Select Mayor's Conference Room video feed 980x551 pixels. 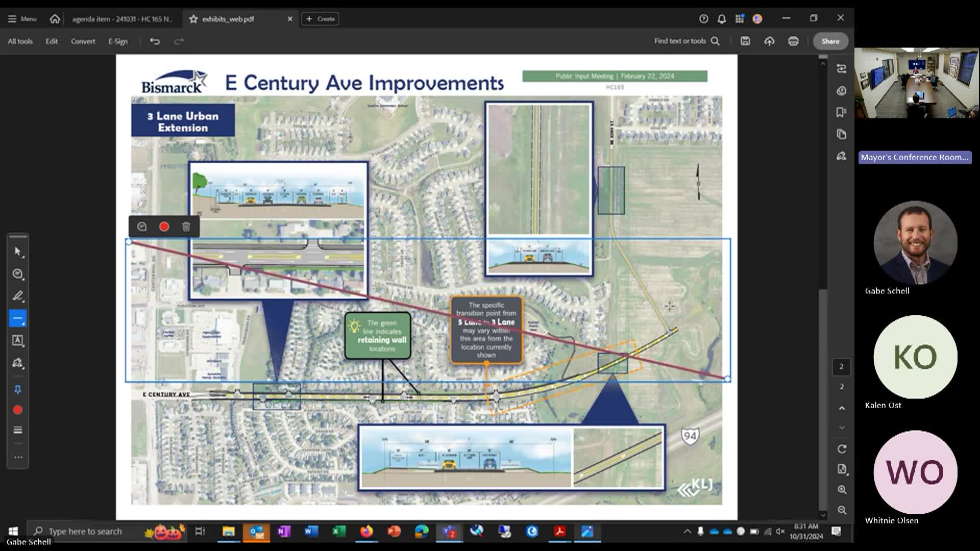click(917, 83)
